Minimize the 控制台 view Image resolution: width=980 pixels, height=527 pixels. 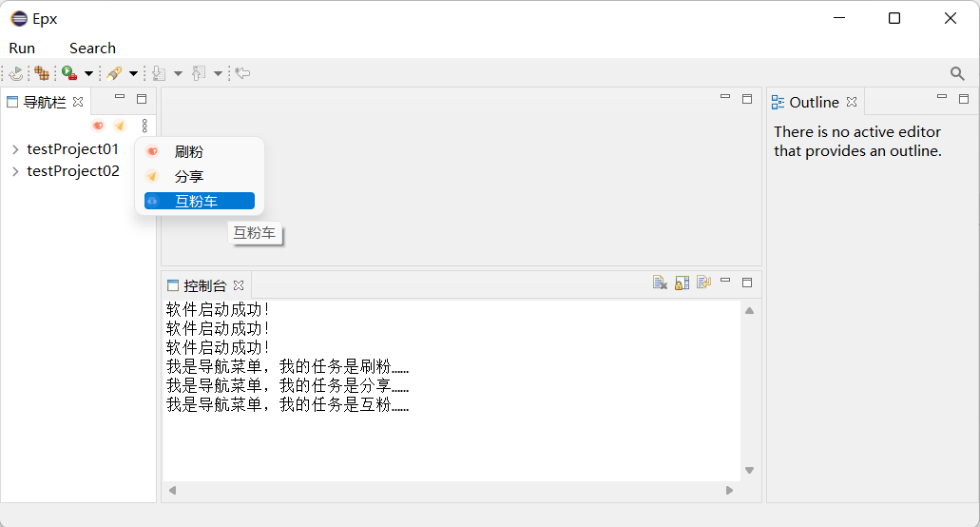coord(725,280)
